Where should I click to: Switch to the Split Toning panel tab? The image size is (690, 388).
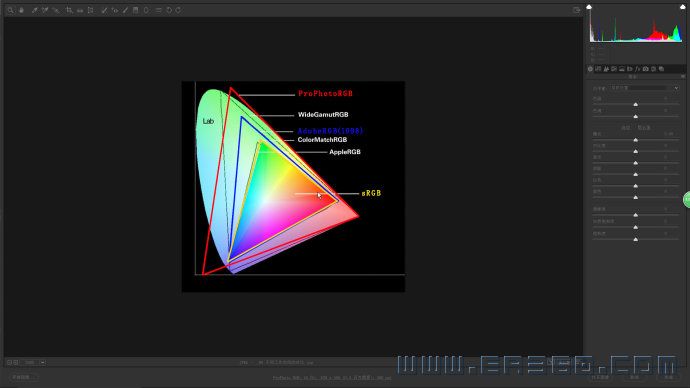tap(622, 69)
